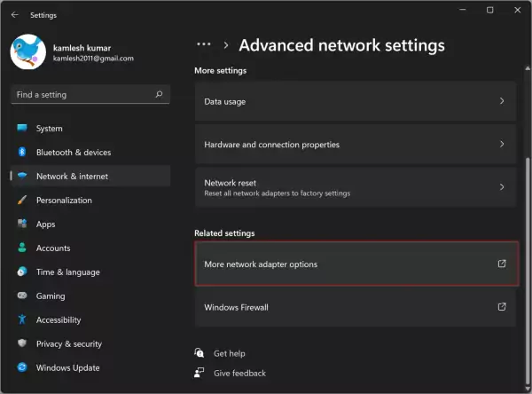
Task: Click the Get help icon
Action: [199, 353]
